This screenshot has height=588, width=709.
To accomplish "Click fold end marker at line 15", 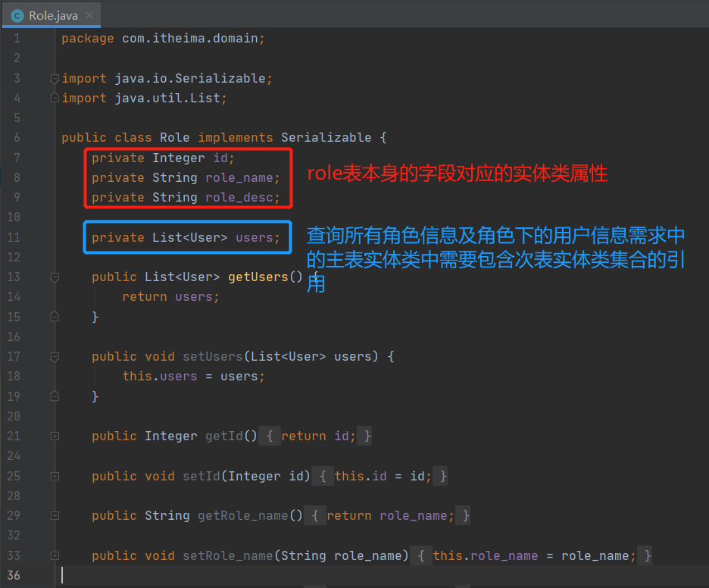I will click(55, 317).
